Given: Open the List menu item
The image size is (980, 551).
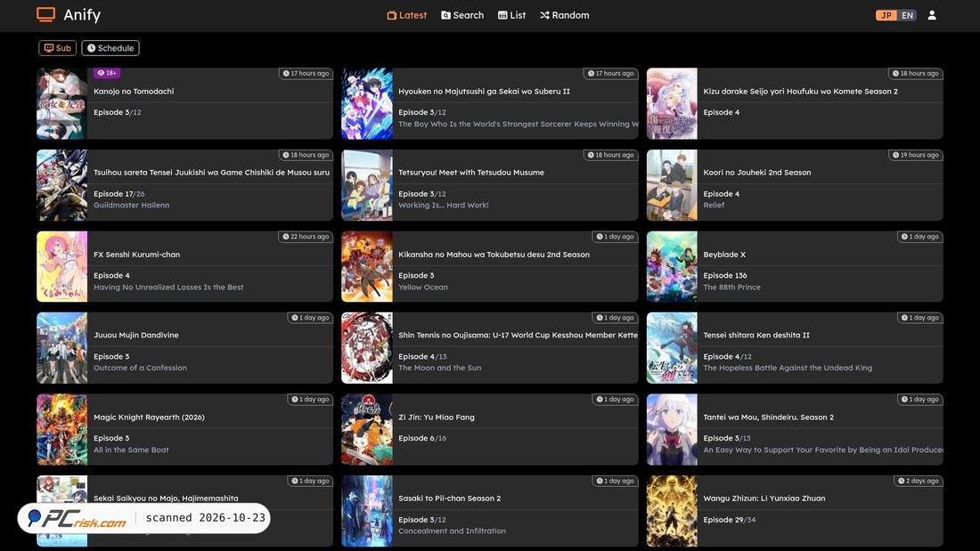Looking at the screenshot, I should pos(512,15).
